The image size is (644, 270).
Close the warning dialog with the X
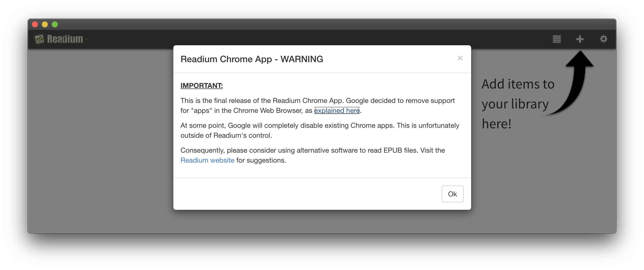460,58
